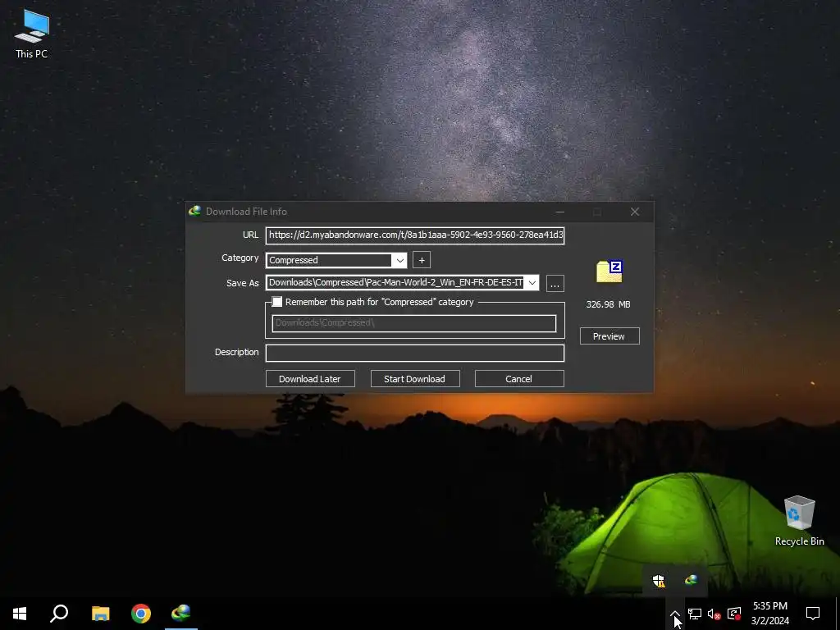Open the Recycle Bin desktop icon
Screen dimensions: 840x630
(799, 521)
